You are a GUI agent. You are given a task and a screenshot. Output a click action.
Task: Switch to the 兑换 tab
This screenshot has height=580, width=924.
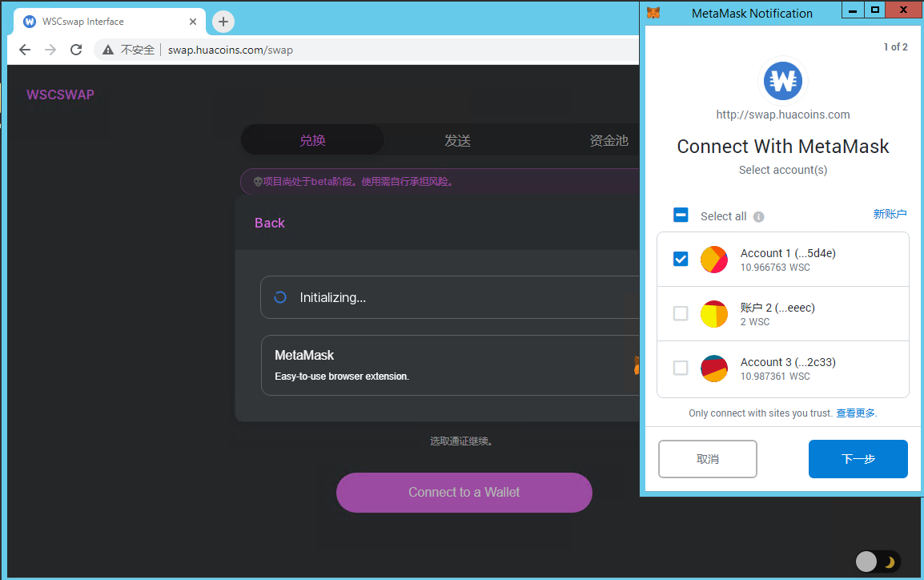(x=312, y=140)
